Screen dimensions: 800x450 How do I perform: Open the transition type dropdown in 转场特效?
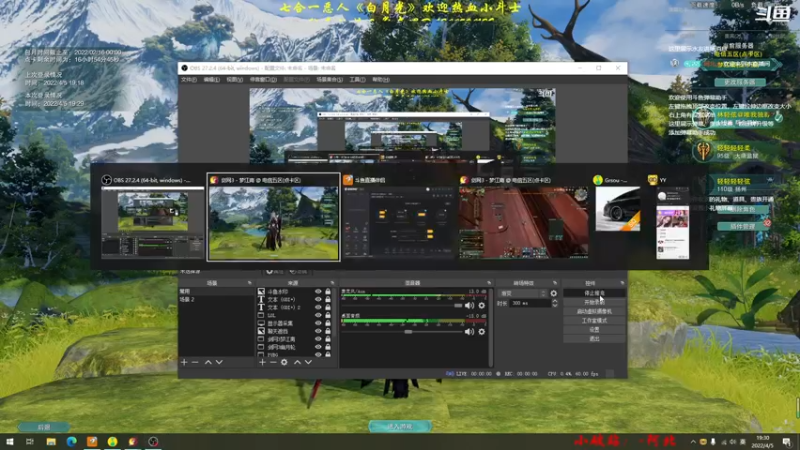point(522,293)
